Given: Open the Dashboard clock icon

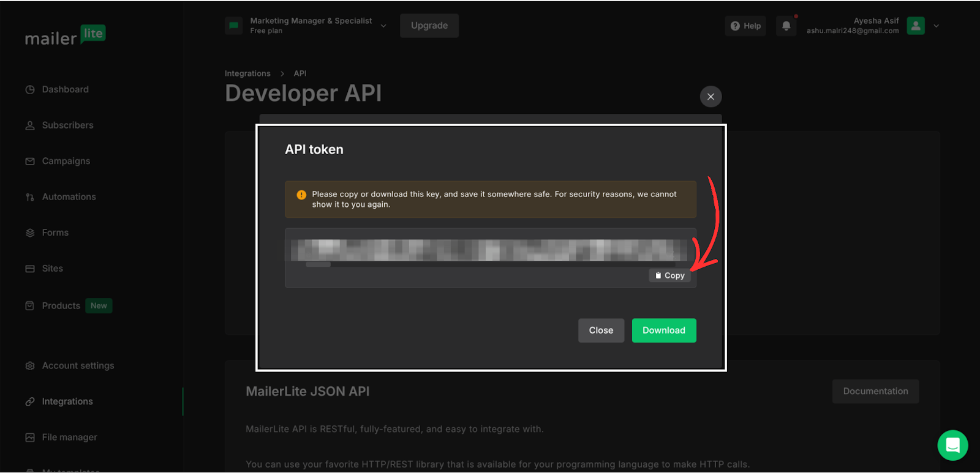Looking at the screenshot, I should (x=30, y=89).
